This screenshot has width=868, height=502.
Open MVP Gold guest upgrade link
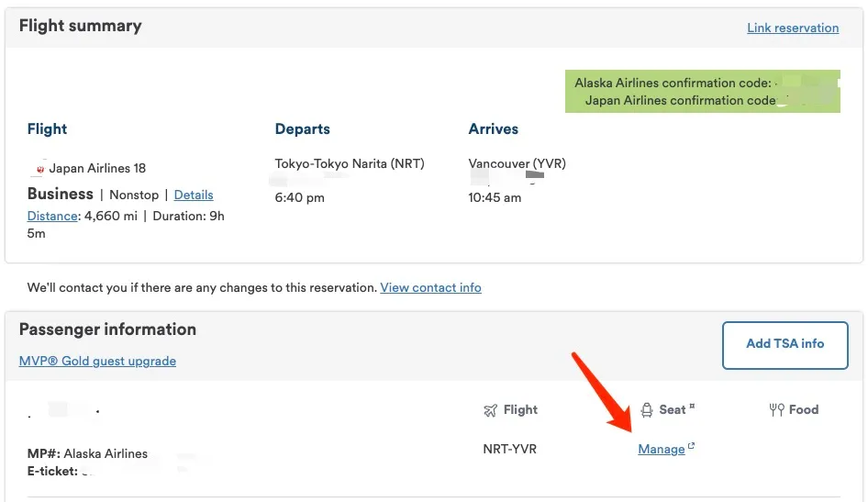pos(97,361)
